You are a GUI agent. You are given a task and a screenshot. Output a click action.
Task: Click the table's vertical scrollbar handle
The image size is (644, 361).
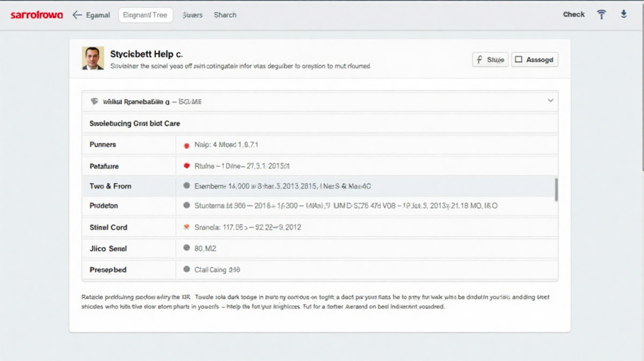coord(556,190)
